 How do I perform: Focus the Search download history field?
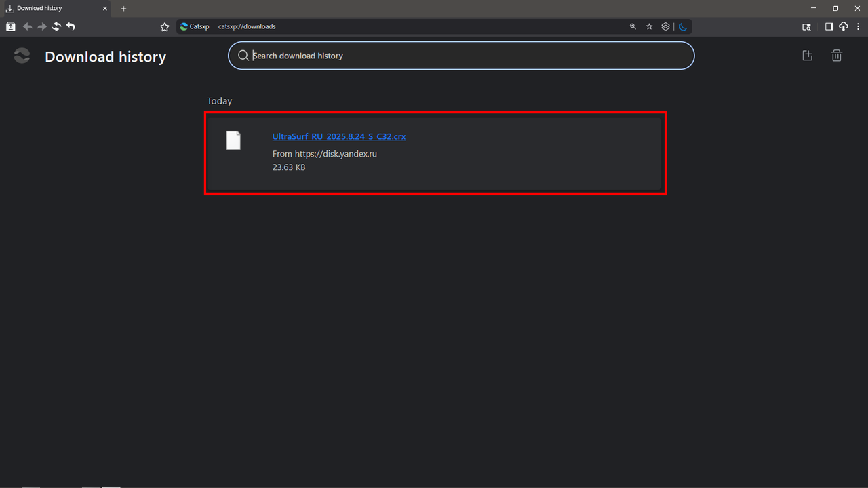click(461, 56)
